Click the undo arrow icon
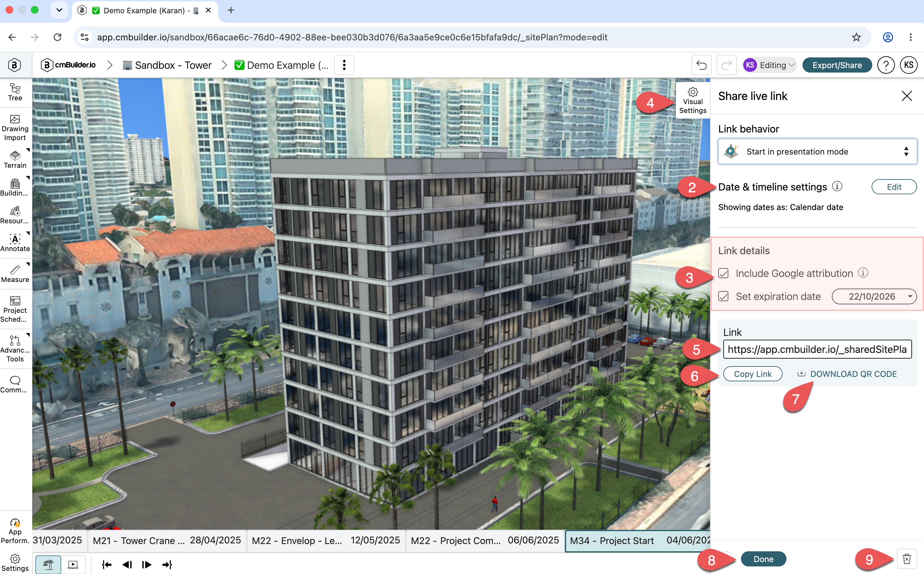This screenshot has height=574, width=924. pyautogui.click(x=702, y=65)
